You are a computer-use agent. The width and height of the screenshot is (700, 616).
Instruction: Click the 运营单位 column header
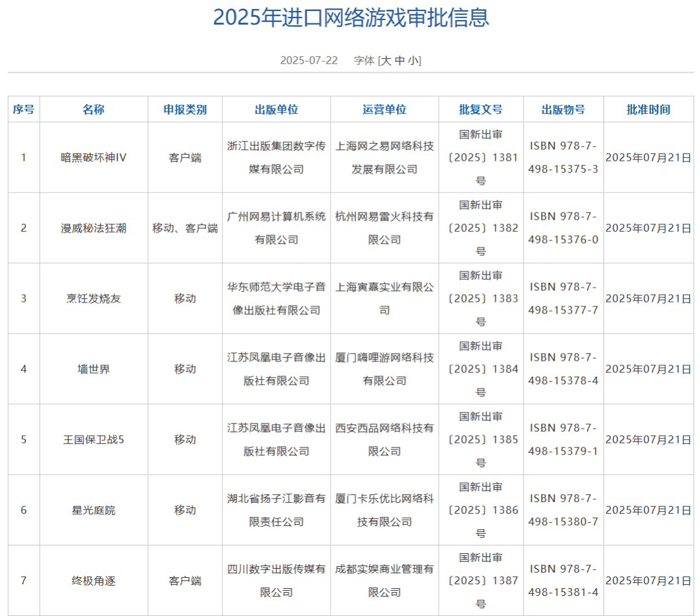pos(384,109)
